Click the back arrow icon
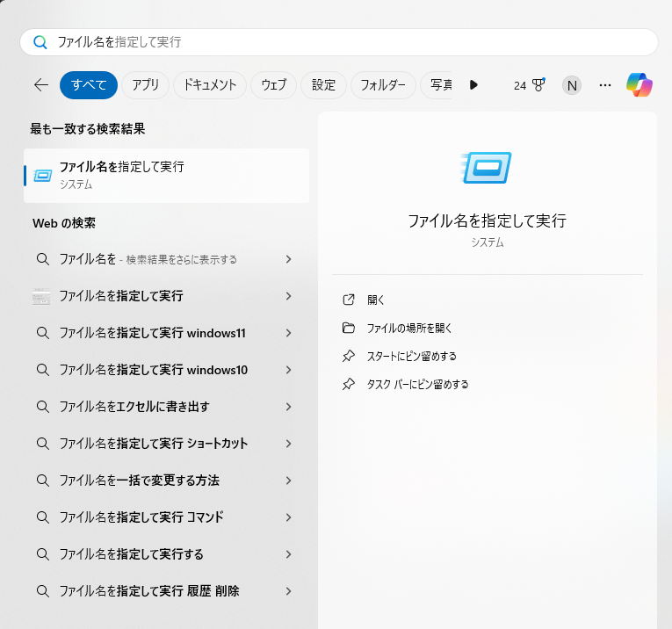 [x=40, y=85]
